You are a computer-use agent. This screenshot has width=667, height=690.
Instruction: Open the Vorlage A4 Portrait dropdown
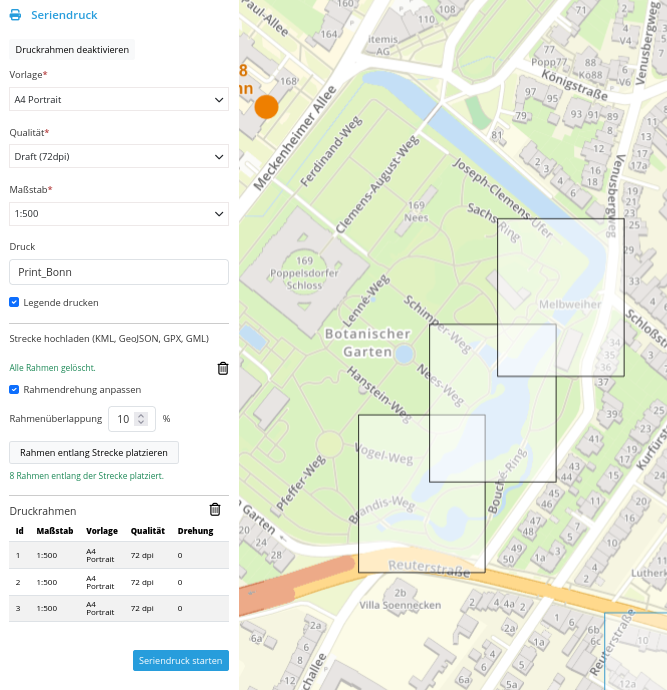pos(119,100)
